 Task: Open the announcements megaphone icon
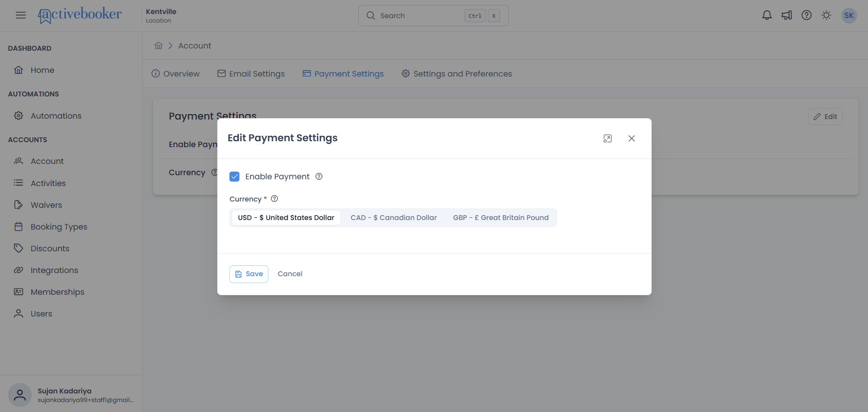[787, 15]
